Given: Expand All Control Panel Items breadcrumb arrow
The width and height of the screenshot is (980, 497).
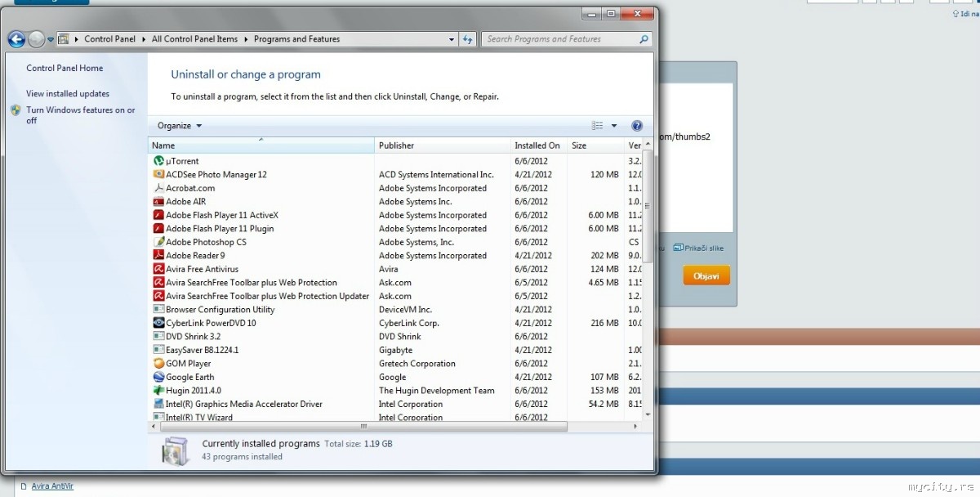Looking at the screenshot, I should point(246,39).
